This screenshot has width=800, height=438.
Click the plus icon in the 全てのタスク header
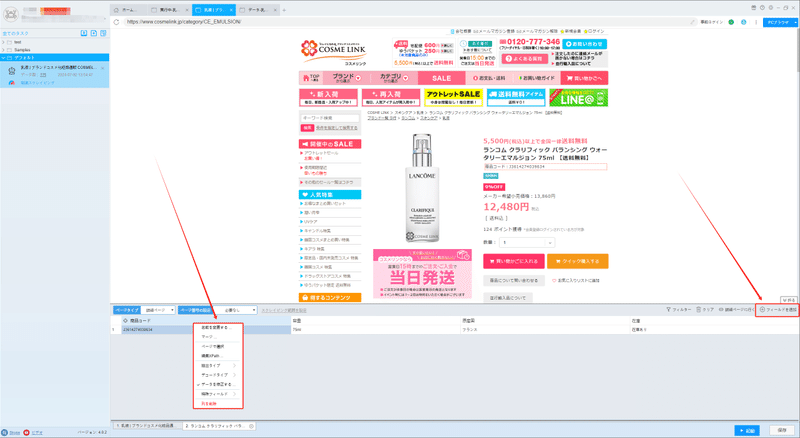[x=93, y=33]
